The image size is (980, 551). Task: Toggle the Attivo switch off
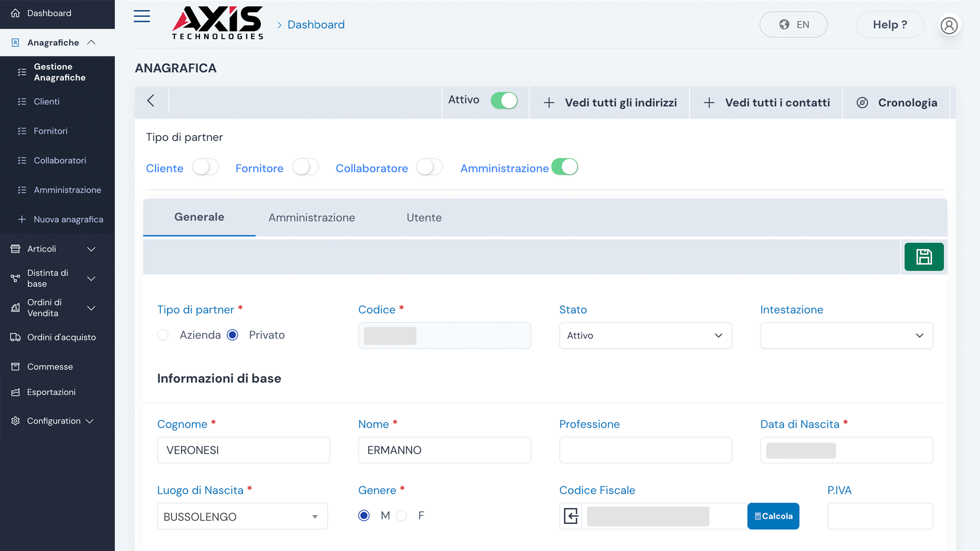click(504, 101)
